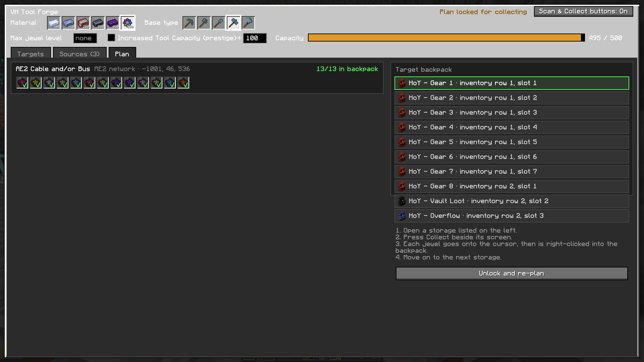The image size is (644, 362).
Task: Click the Plan locked for collecting label
Action: point(483,12)
